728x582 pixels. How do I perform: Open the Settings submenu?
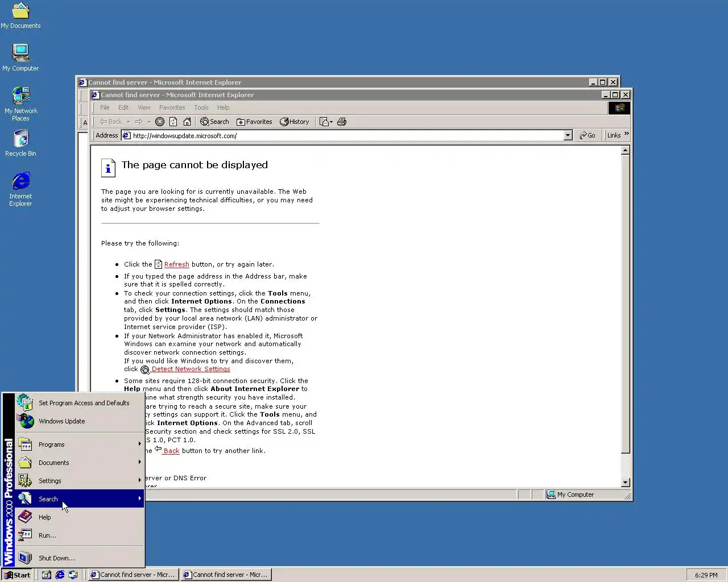(x=80, y=481)
